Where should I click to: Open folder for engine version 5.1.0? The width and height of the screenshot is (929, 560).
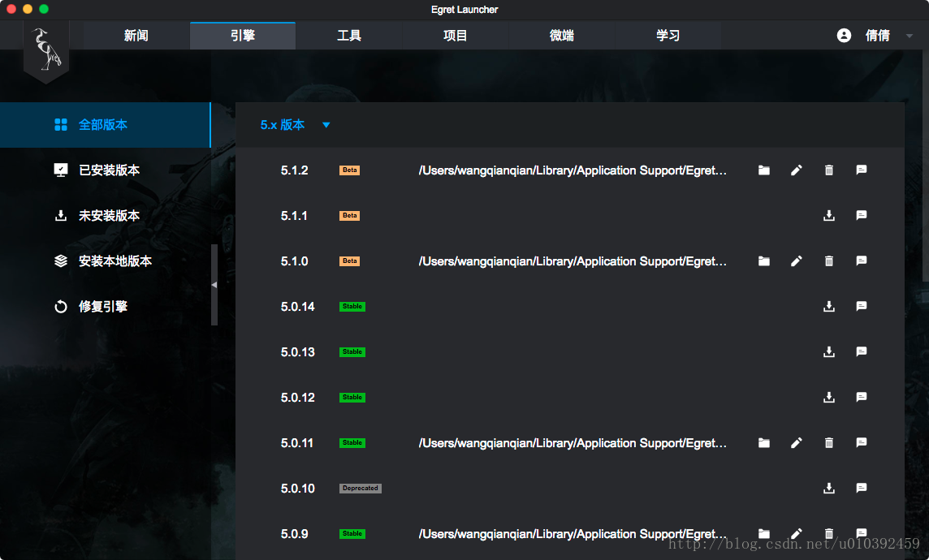click(x=764, y=261)
